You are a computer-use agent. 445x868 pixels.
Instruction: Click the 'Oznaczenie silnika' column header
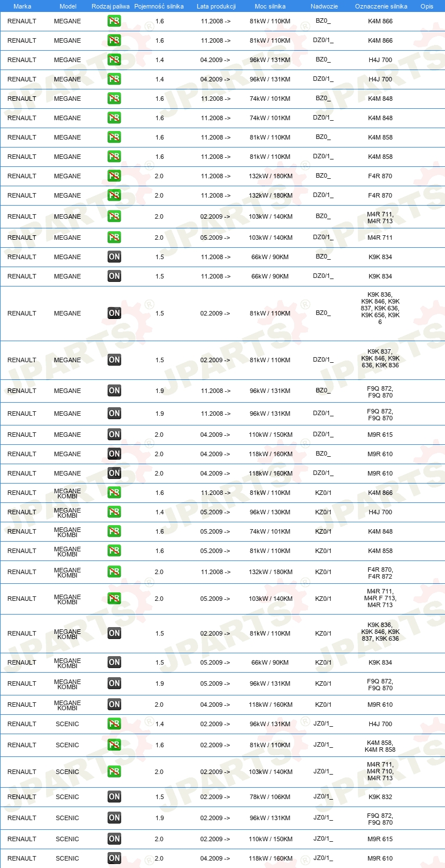point(381,6)
